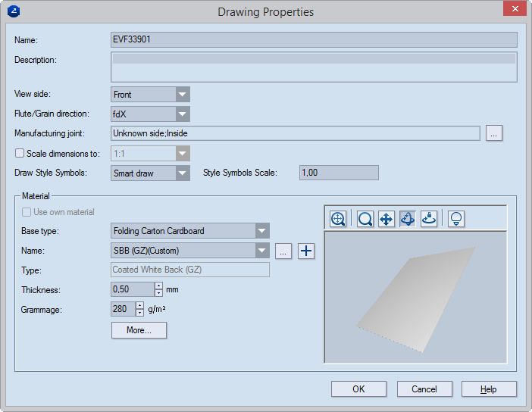The image size is (532, 412).
Task: Activate the free rotate tool in preview
Action: click(408, 219)
